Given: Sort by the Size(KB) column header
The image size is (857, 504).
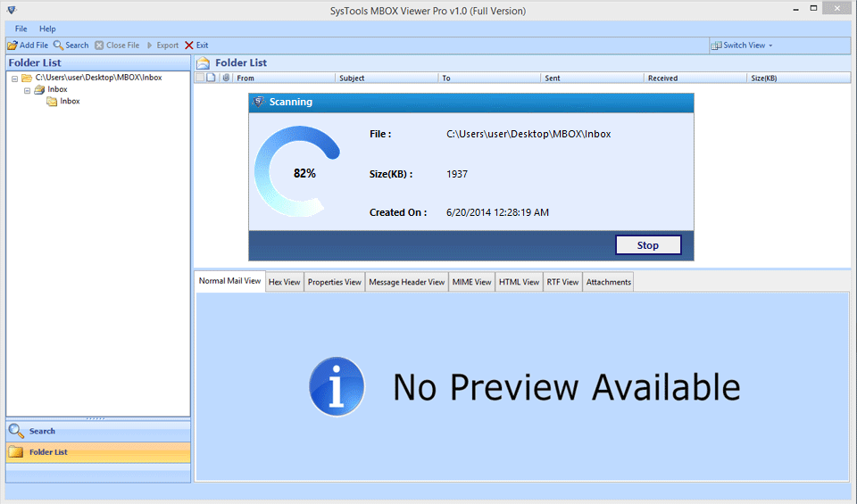Looking at the screenshot, I should click(x=798, y=78).
